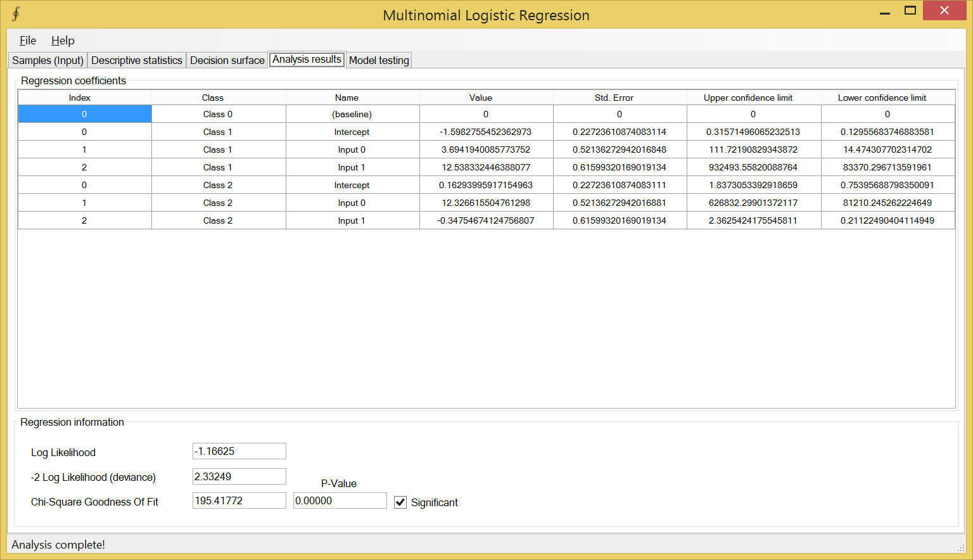
Task: Click the Chi-Square Goodness Of Fit value field
Action: [x=239, y=500]
